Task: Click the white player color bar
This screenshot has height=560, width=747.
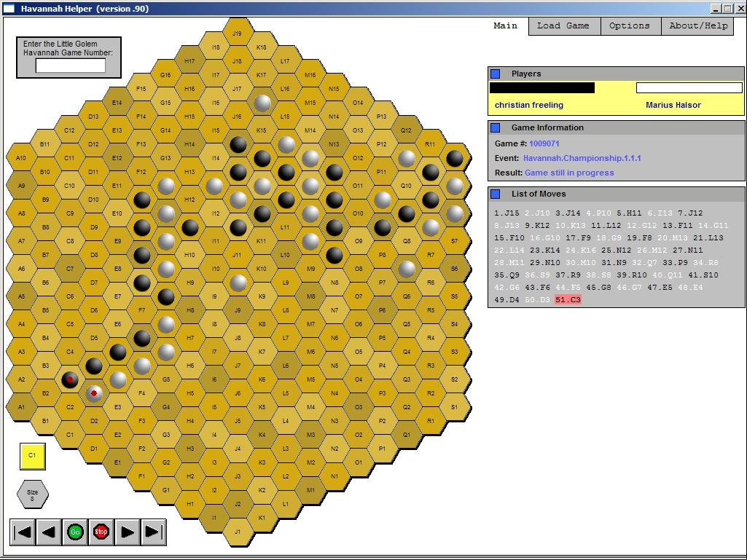Action: pos(689,87)
